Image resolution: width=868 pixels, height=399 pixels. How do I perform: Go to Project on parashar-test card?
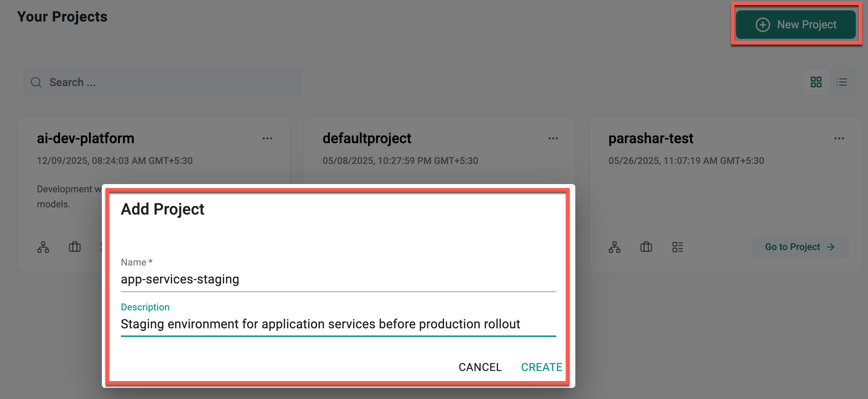click(x=800, y=247)
